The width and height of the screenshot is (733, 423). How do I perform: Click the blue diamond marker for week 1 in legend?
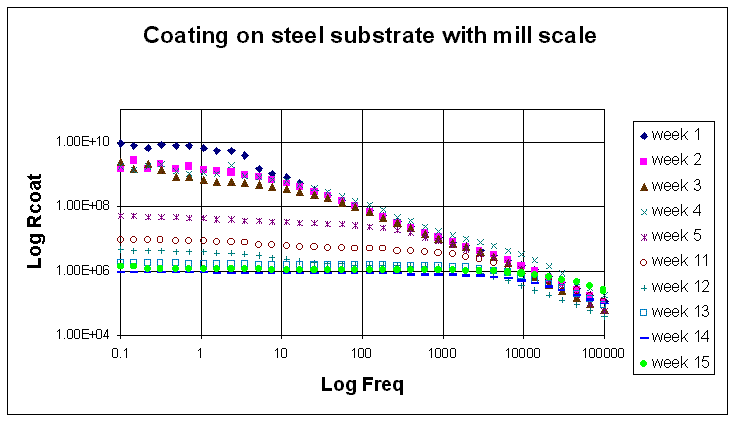click(x=644, y=136)
